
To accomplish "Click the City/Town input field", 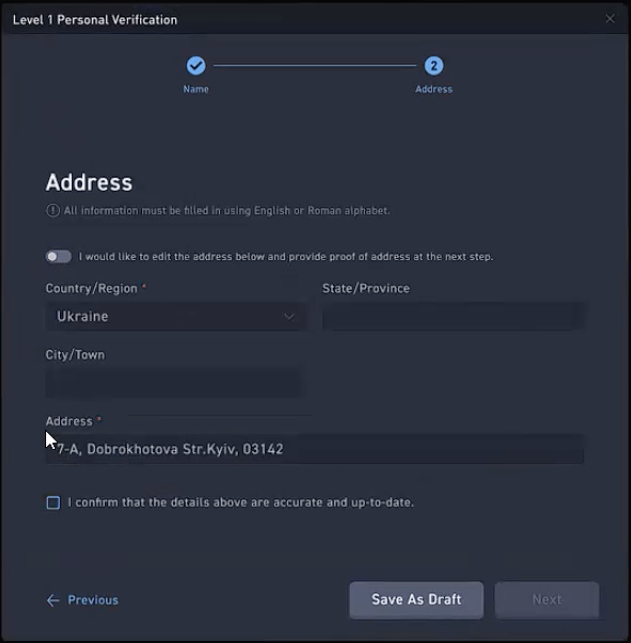I will (174, 383).
